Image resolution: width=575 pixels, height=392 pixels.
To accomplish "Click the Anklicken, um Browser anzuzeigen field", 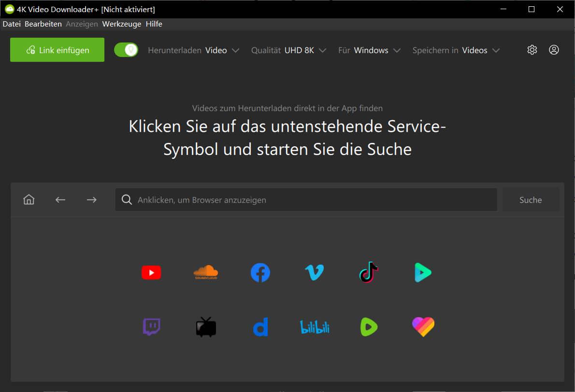I will [x=306, y=200].
